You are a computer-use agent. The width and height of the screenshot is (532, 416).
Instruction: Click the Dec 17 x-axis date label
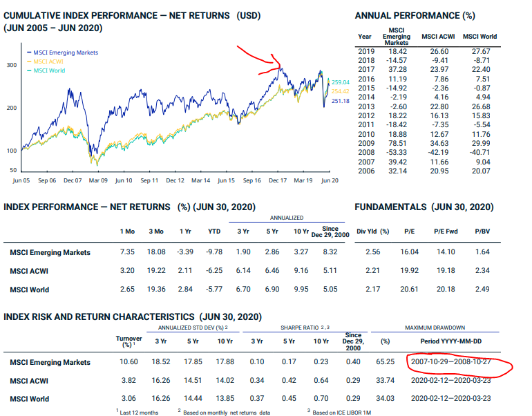[277, 180]
